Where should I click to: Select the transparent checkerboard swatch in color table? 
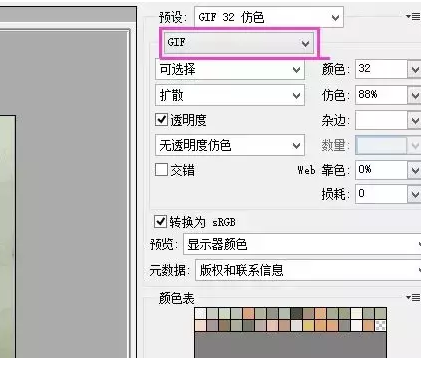pyautogui.click(x=380, y=325)
